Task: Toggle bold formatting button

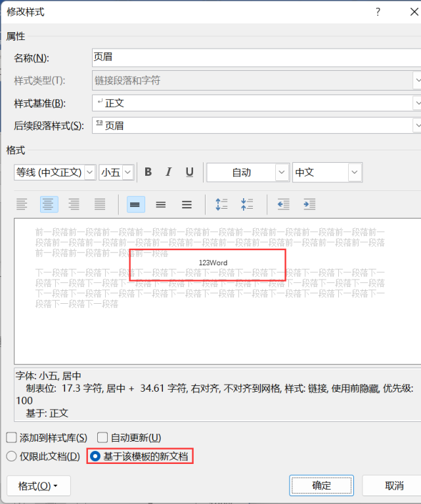Action: (148, 173)
